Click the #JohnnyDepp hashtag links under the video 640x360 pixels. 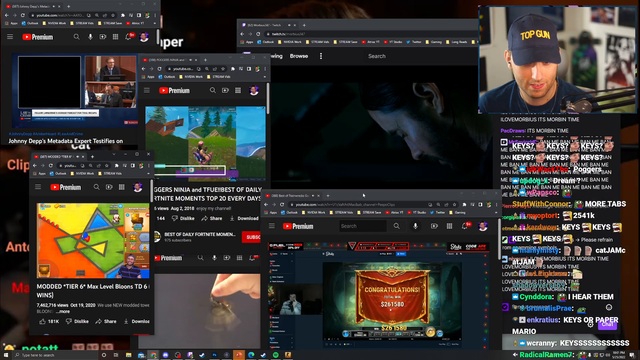coord(45,134)
